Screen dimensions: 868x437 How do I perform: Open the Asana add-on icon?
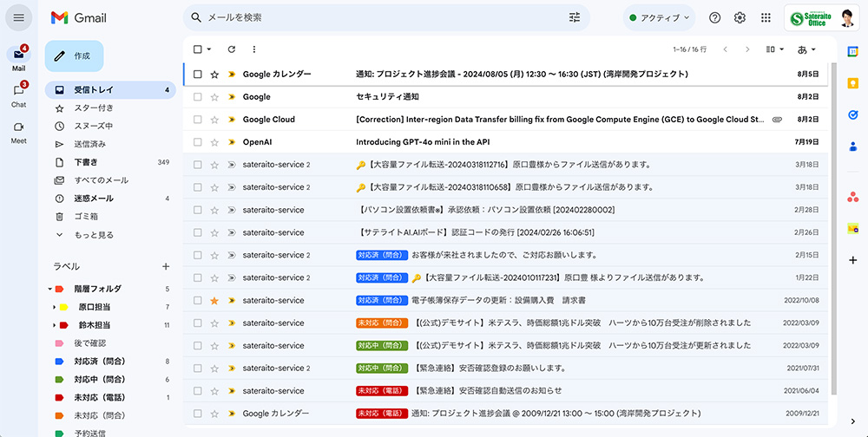852,196
